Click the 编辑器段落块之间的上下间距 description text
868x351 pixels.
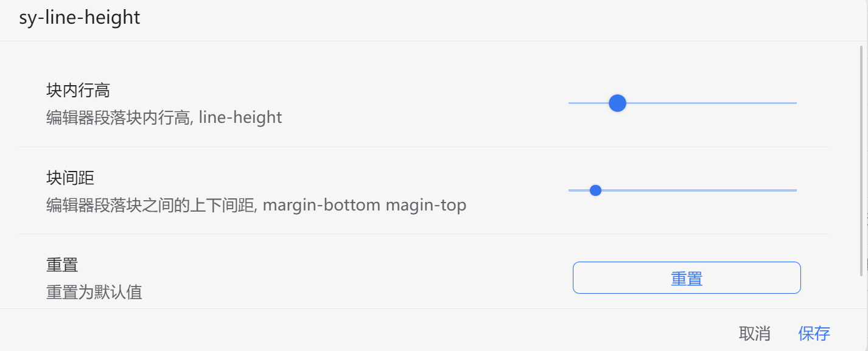[150, 205]
